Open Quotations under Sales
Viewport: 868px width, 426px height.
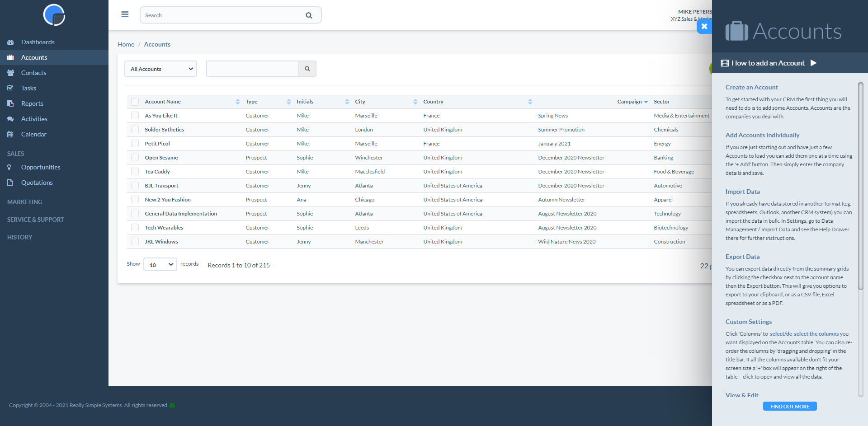[x=37, y=183]
